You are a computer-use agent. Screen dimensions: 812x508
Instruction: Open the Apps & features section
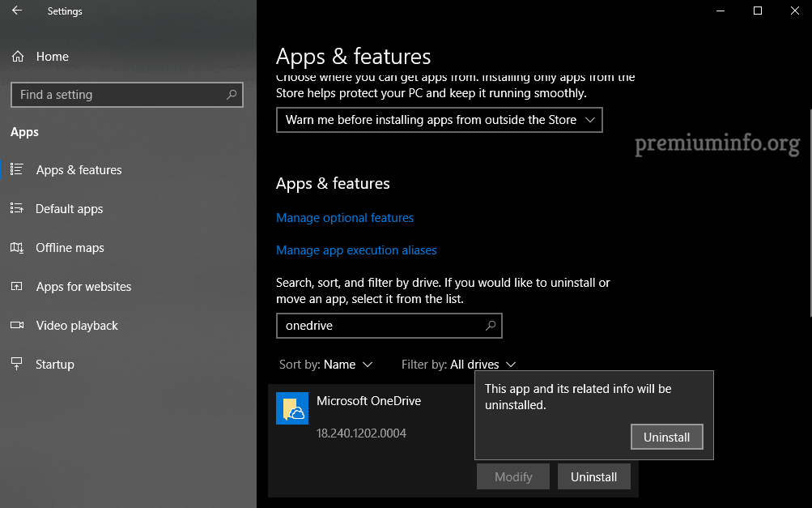coord(79,170)
